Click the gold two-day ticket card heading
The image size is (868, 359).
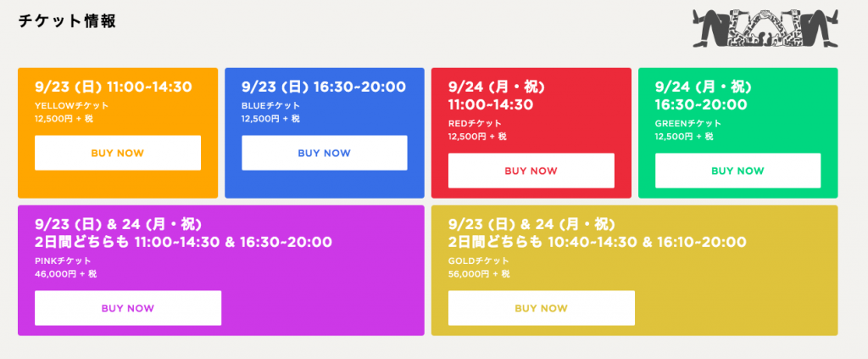[x=598, y=233]
